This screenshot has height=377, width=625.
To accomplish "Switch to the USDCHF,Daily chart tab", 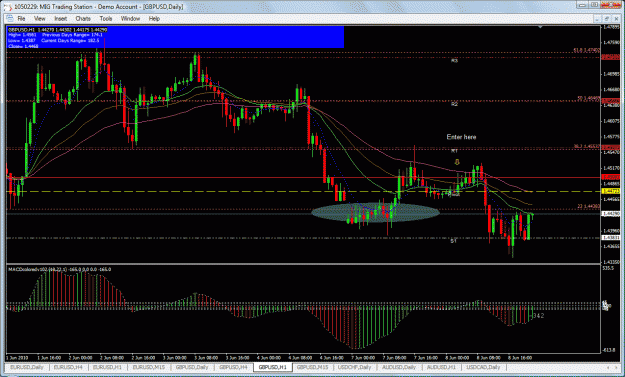I will pos(355,367).
